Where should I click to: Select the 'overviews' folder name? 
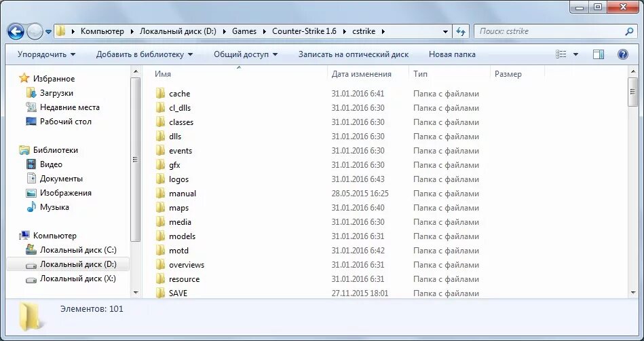[x=187, y=265]
